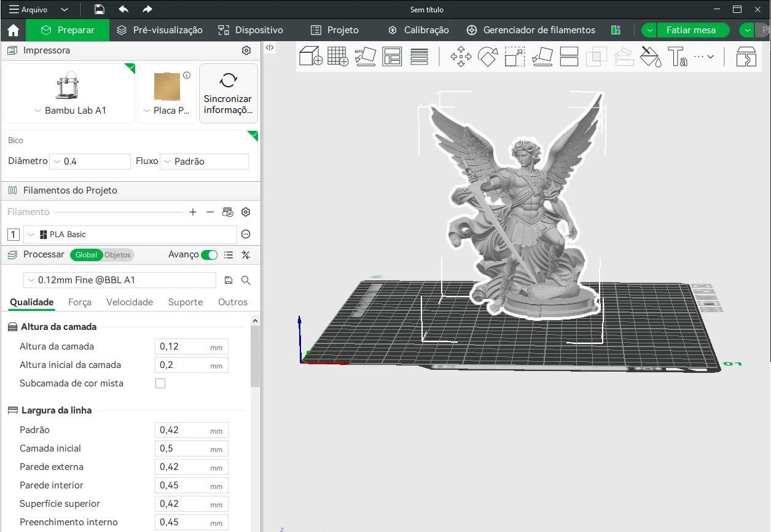The width and height of the screenshot is (771, 532).
Task: Select the Suporte settings tab
Action: (186, 302)
